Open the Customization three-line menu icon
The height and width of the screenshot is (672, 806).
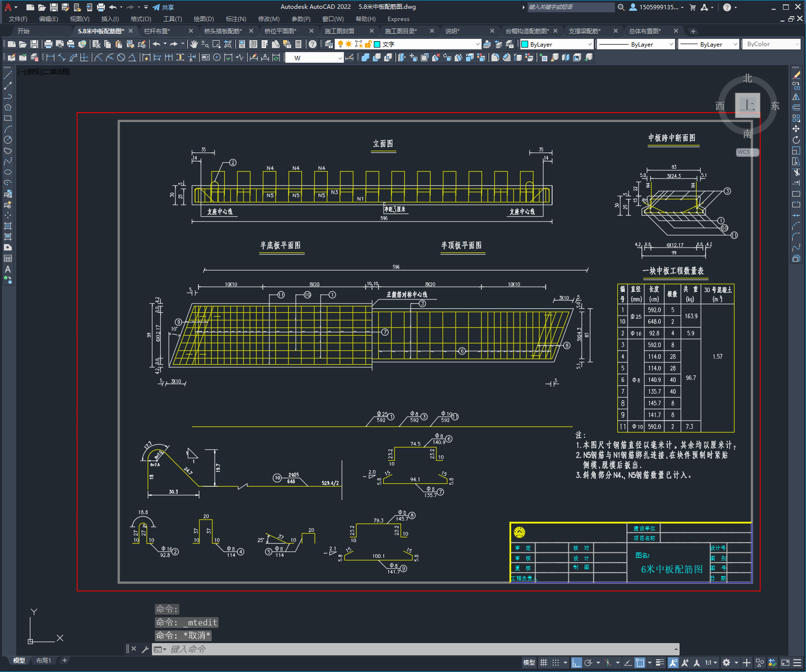[x=797, y=663]
